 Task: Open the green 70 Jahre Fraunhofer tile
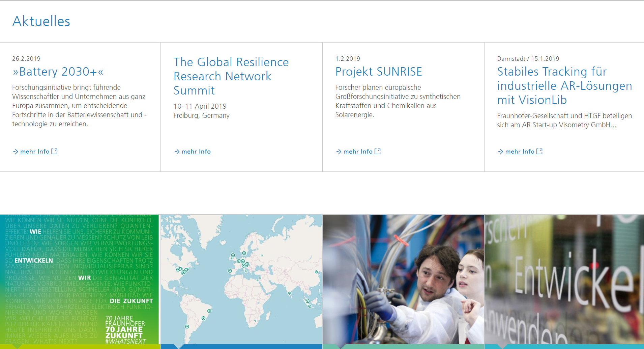point(80,279)
